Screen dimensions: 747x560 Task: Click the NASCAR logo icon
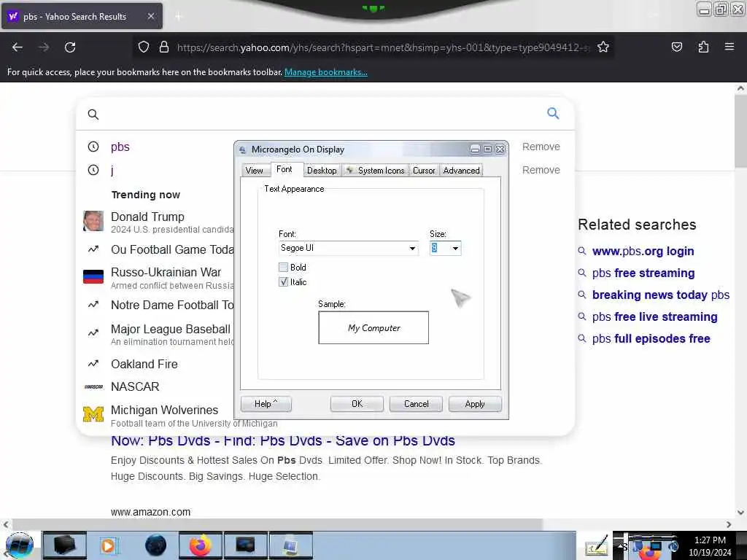[x=93, y=386]
